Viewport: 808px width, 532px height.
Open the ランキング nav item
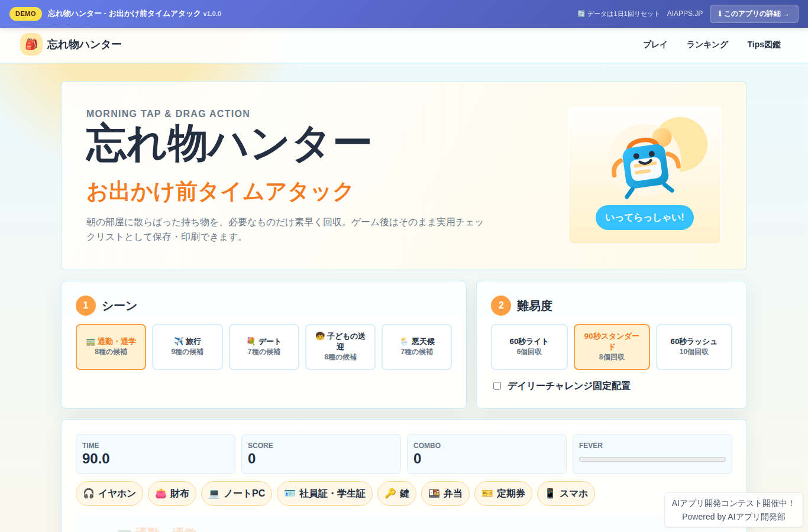[x=707, y=44]
